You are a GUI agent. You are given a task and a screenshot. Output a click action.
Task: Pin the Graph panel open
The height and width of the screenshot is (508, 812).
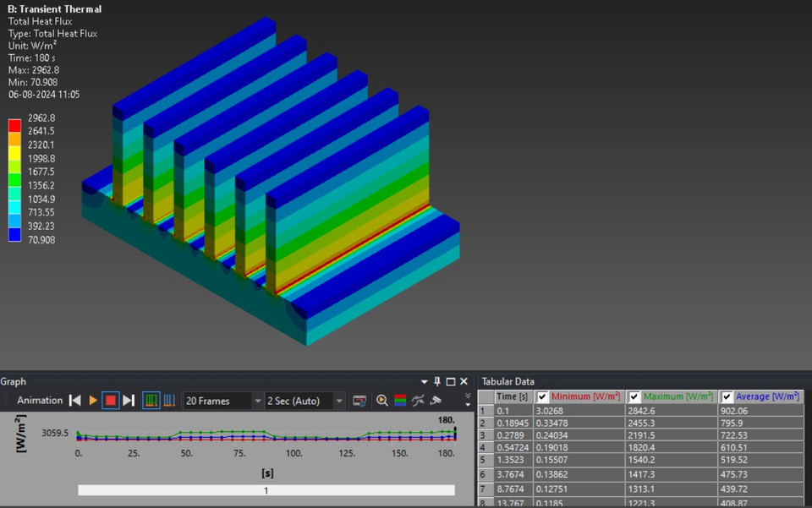point(437,381)
